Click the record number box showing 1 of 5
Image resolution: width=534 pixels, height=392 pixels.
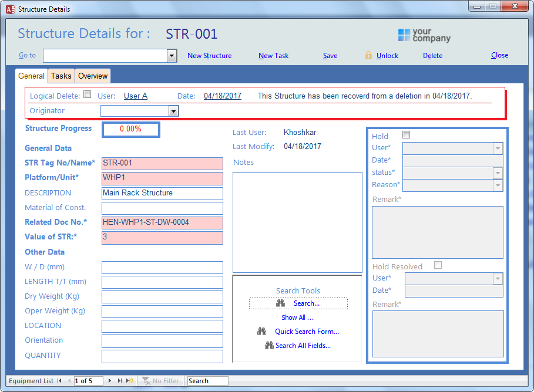(x=88, y=381)
